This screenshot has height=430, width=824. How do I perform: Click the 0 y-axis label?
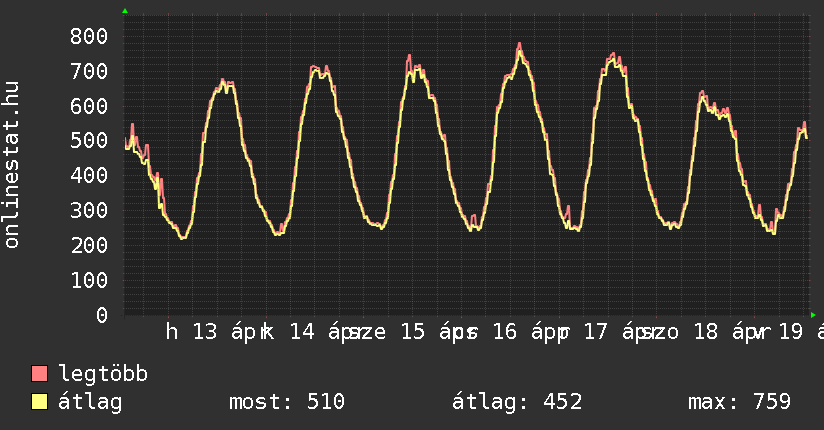click(x=102, y=315)
